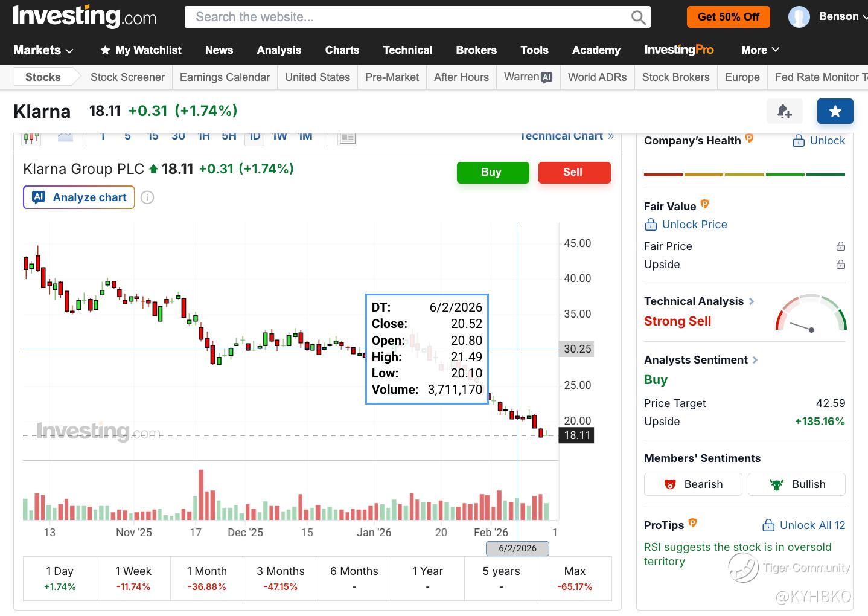
Task: Focus the Search the website field
Action: 418,17
